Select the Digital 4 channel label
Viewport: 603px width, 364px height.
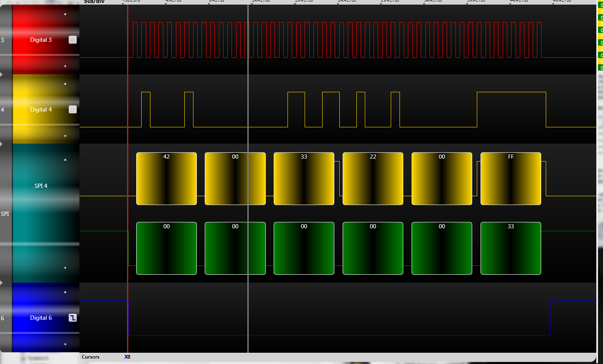[x=41, y=109]
